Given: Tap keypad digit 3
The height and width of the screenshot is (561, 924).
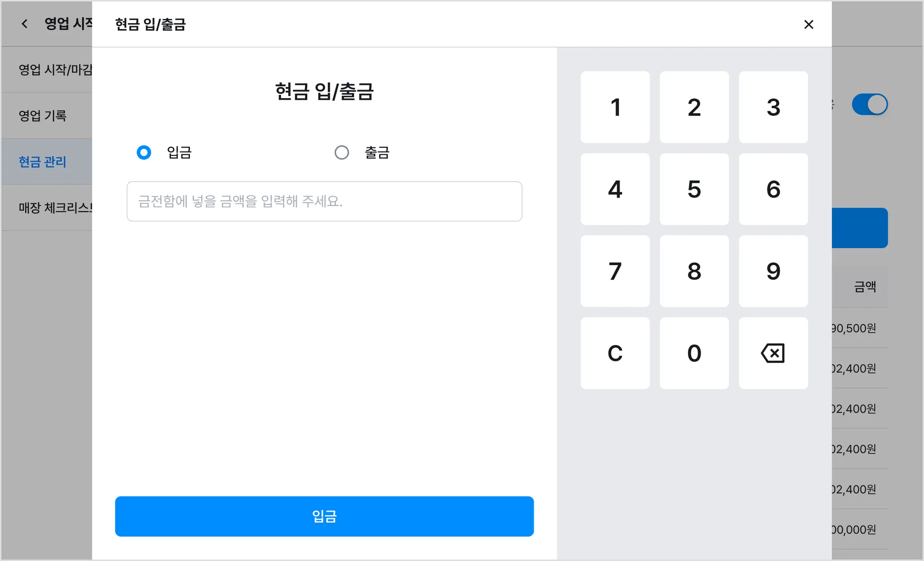Looking at the screenshot, I should click(x=773, y=107).
